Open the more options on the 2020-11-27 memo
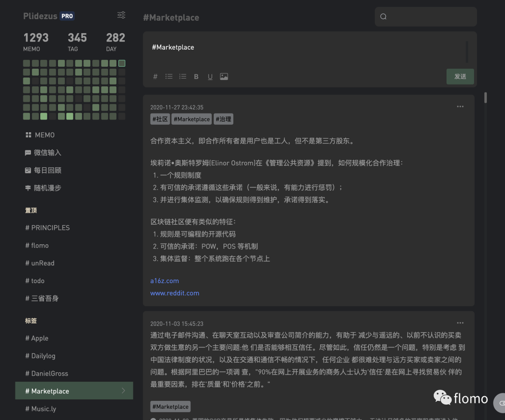 [x=460, y=107]
